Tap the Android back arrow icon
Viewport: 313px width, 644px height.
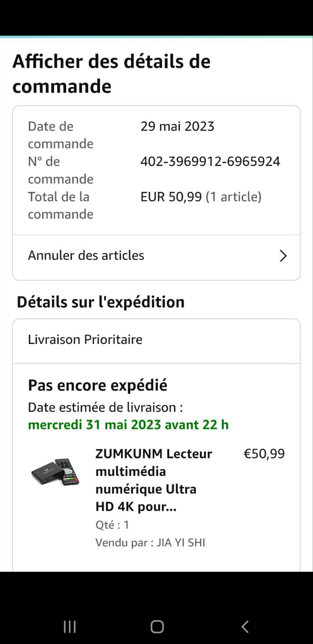(x=245, y=627)
